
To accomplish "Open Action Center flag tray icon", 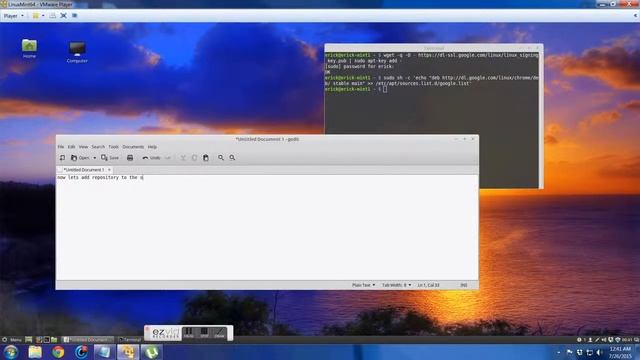I will (569, 352).
